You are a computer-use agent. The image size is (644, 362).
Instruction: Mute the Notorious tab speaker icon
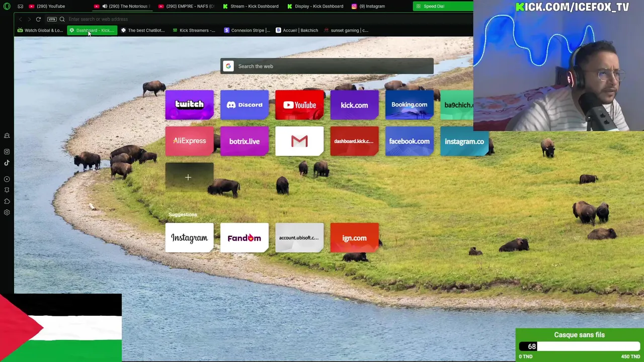[105, 6]
